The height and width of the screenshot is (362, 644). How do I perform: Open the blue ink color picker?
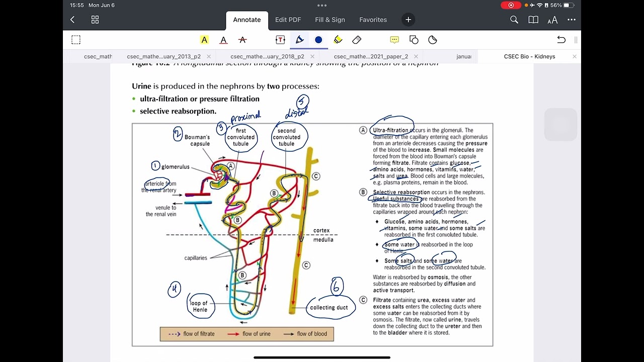pyautogui.click(x=318, y=40)
